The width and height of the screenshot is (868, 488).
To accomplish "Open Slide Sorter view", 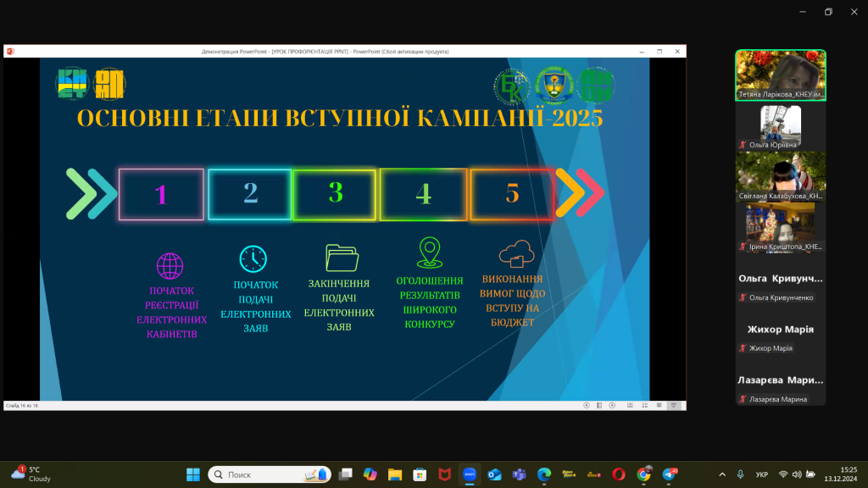I will pyautogui.click(x=647, y=406).
